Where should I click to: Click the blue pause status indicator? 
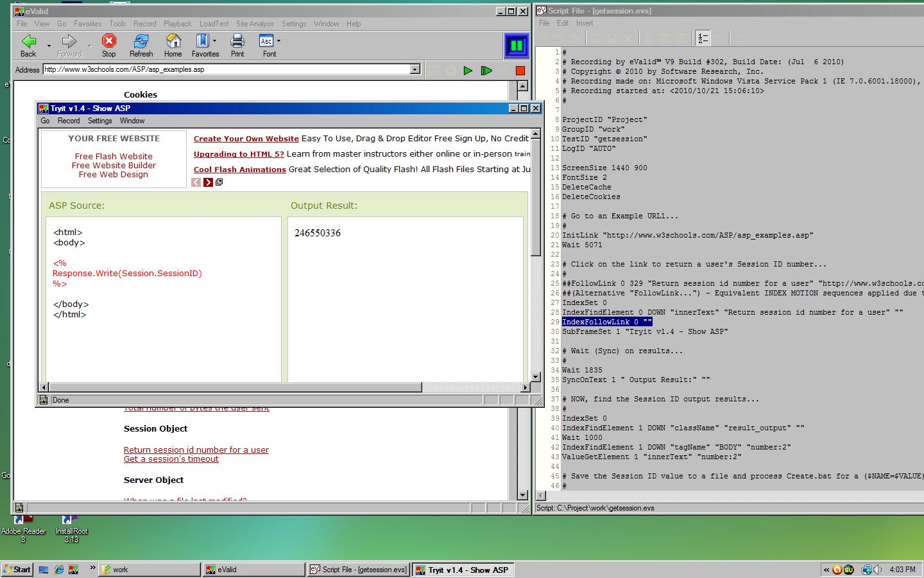tap(517, 46)
